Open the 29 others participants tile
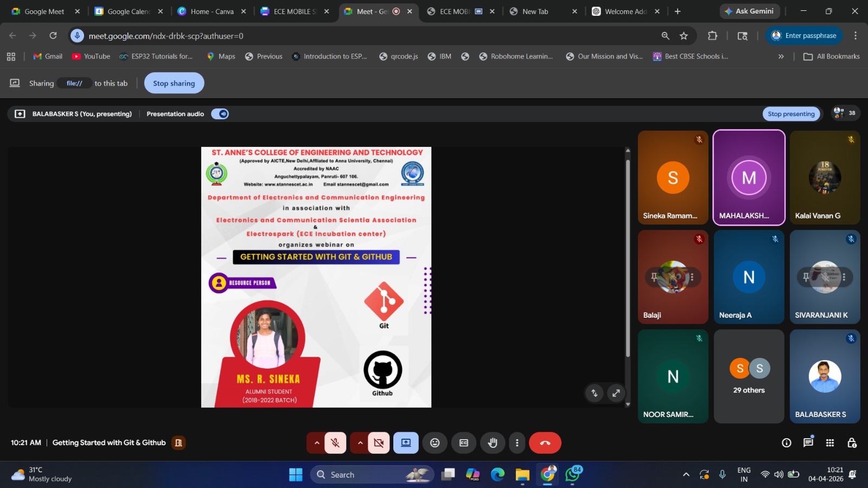 point(749,376)
